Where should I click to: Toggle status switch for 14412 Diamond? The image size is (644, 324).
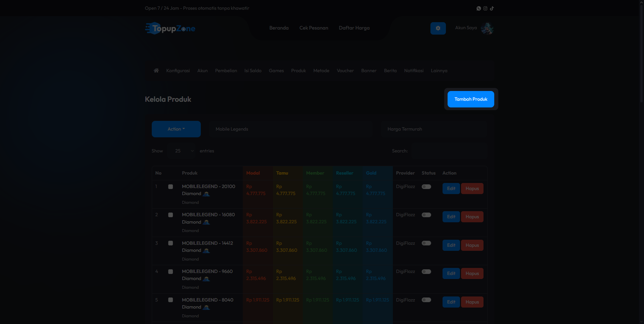coord(426,243)
